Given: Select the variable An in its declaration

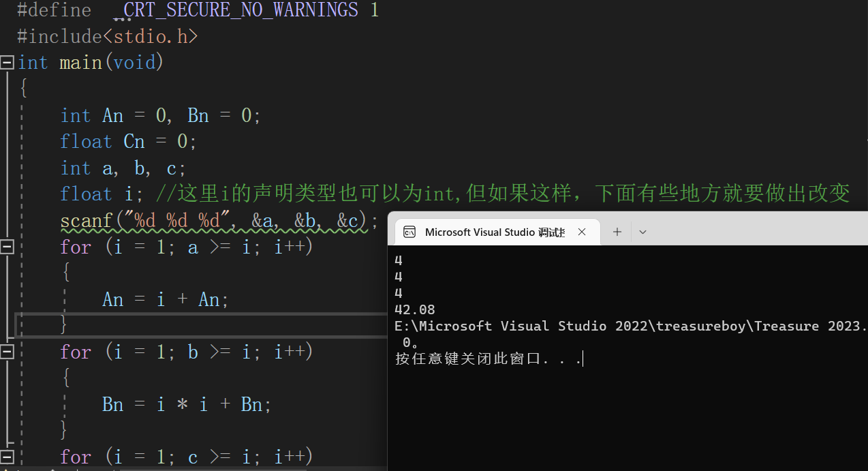Looking at the screenshot, I should [x=112, y=115].
